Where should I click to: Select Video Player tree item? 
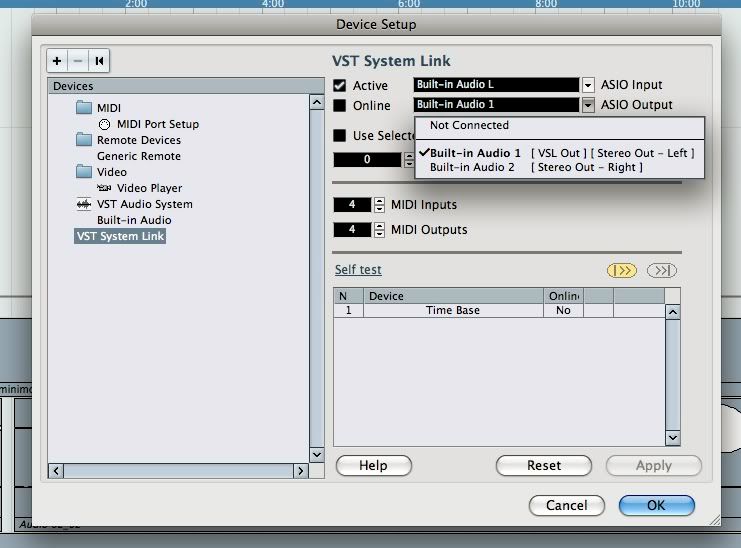(x=149, y=188)
